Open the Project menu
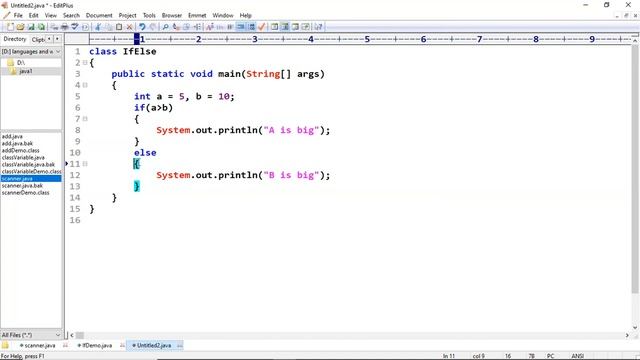Image resolution: width=640 pixels, height=360 pixels. click(x=127, y=16)
